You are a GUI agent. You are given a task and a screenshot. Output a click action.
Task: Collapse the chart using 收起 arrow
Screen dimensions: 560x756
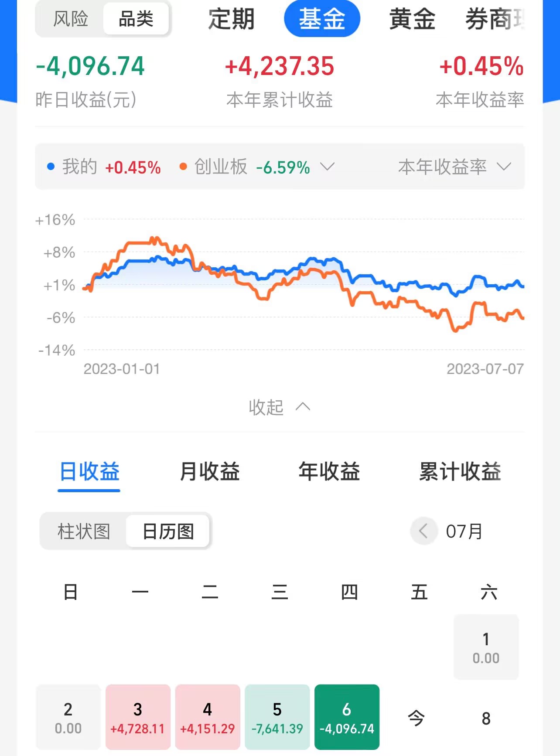[303, 407]
